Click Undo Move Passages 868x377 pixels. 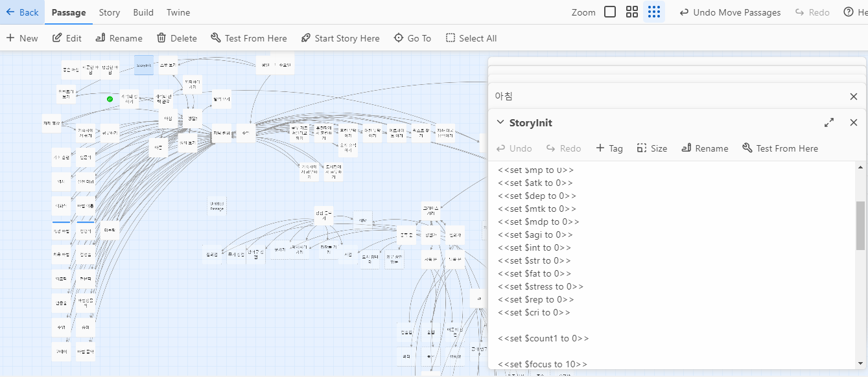tap(730, 12)
